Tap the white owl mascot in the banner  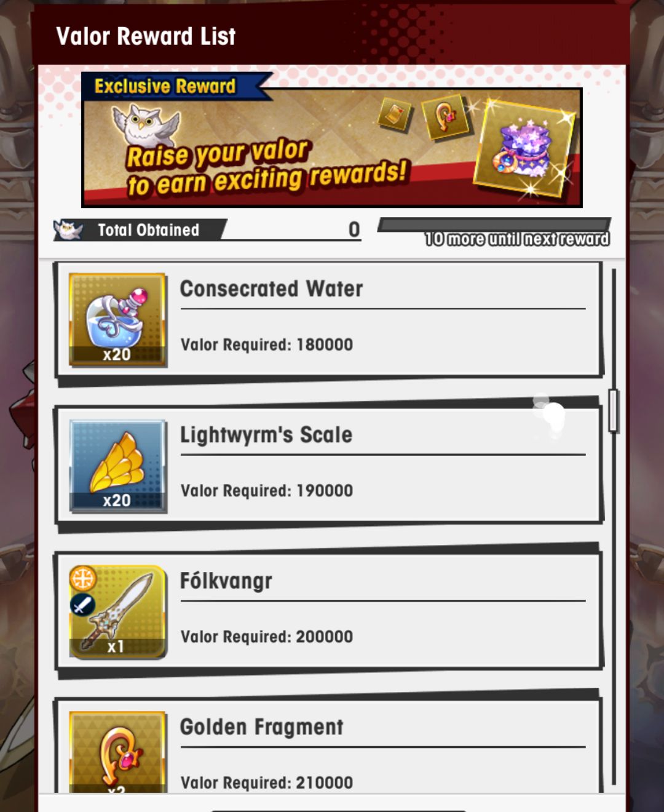[146, 125]
